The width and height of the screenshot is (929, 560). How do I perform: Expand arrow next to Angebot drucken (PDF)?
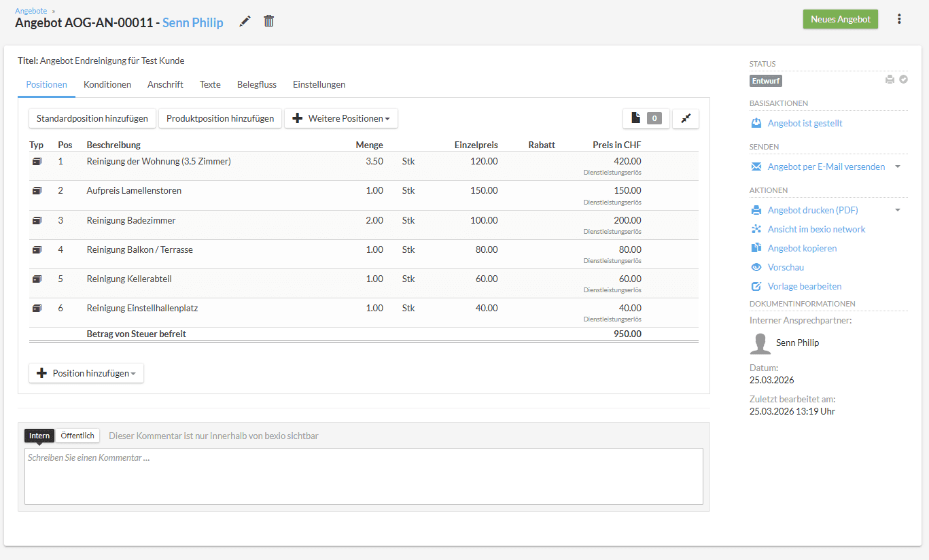(897, 210)
